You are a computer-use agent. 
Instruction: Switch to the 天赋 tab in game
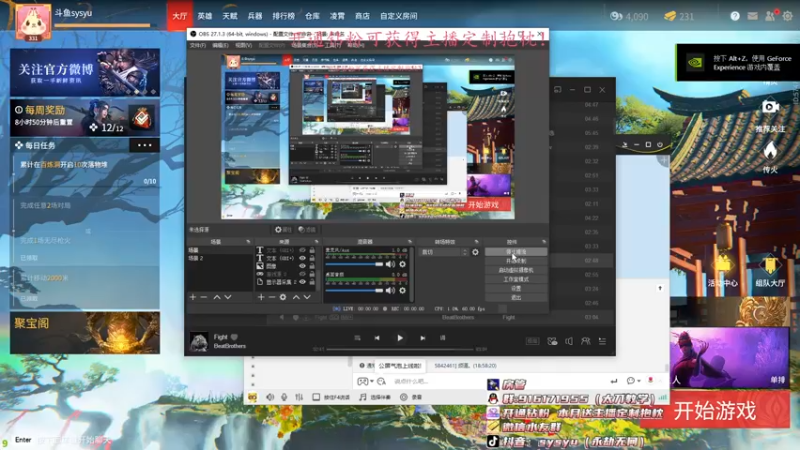point(230,16)
